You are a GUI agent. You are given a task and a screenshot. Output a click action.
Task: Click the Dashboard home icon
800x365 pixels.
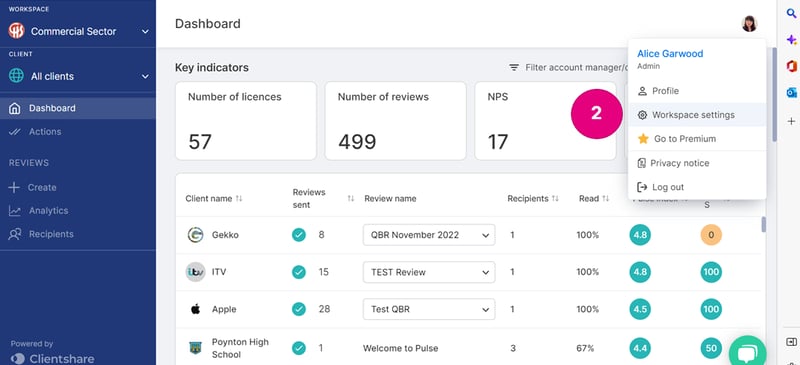(x=15, y=108)
